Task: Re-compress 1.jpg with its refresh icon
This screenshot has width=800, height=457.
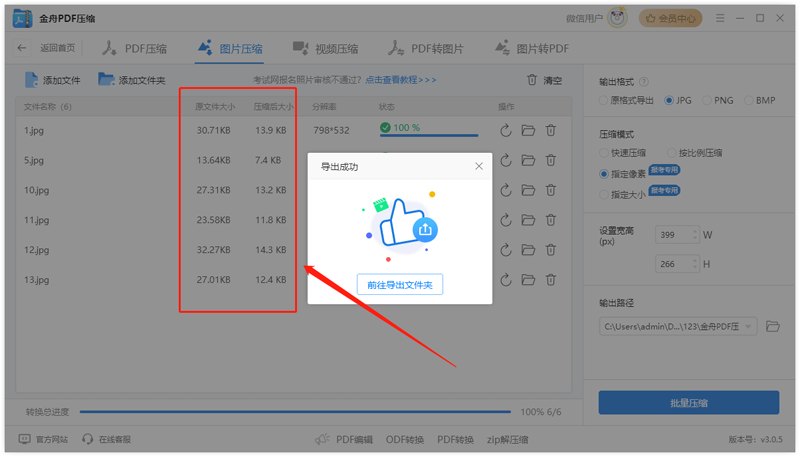Action: [506, 131]
